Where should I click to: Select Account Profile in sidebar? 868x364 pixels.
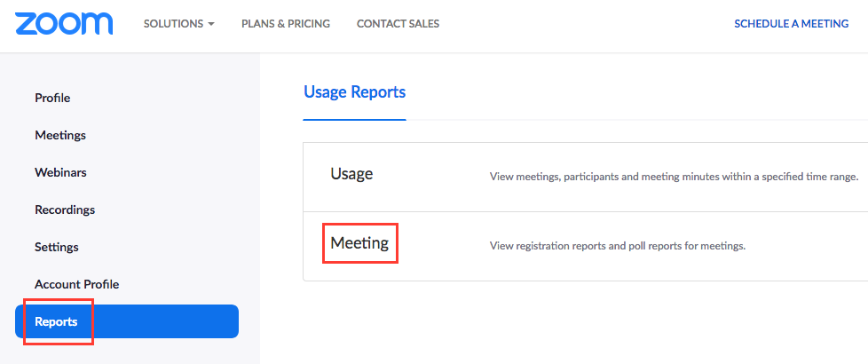pos(77,284)
